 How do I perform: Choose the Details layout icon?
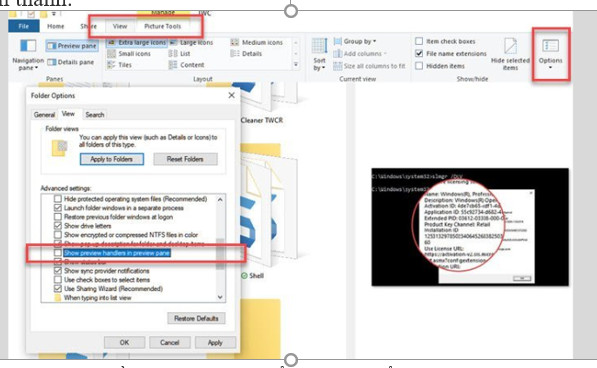[x=235, y=54]
